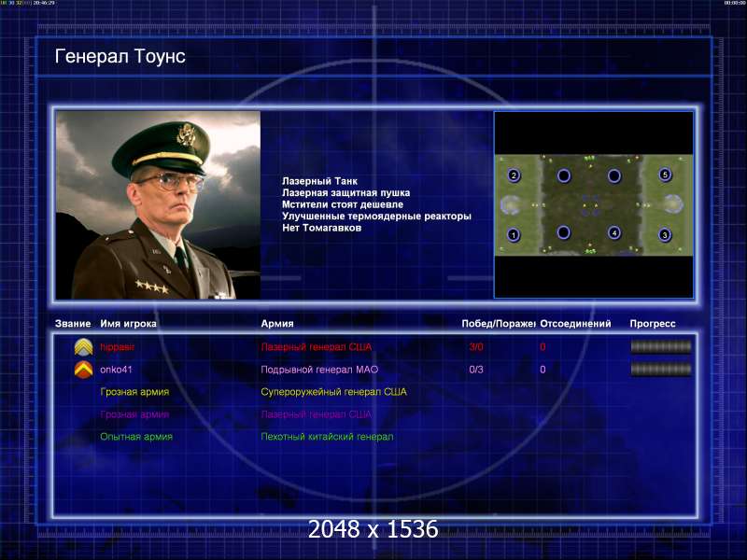
Task: Select start position 5 on the minimap
Action: point(665,175)
